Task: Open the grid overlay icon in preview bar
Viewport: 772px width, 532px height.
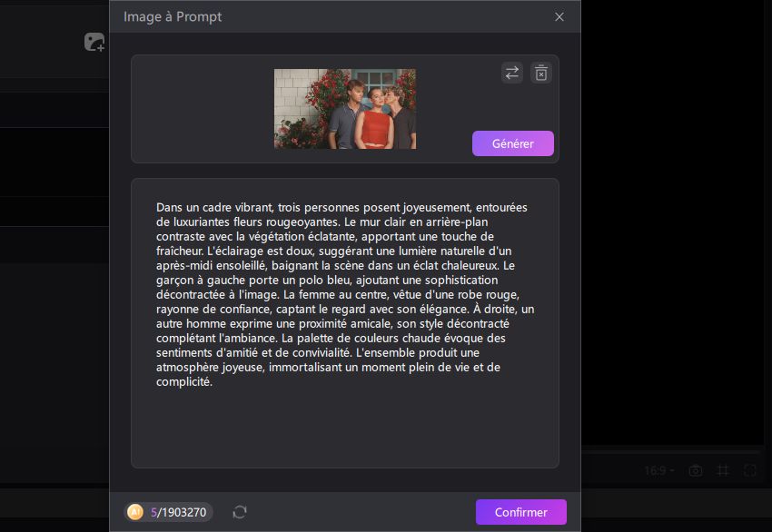Action: point(723,470)
